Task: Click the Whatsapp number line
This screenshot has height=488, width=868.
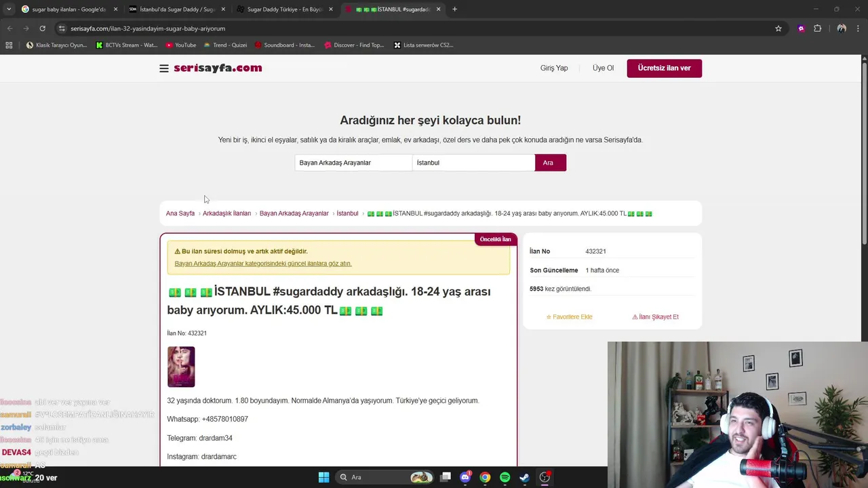Action: (208, 420)
